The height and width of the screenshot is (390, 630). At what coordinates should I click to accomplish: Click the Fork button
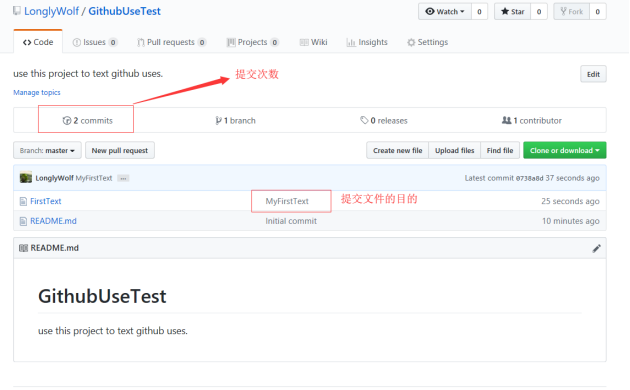(572, 12)
